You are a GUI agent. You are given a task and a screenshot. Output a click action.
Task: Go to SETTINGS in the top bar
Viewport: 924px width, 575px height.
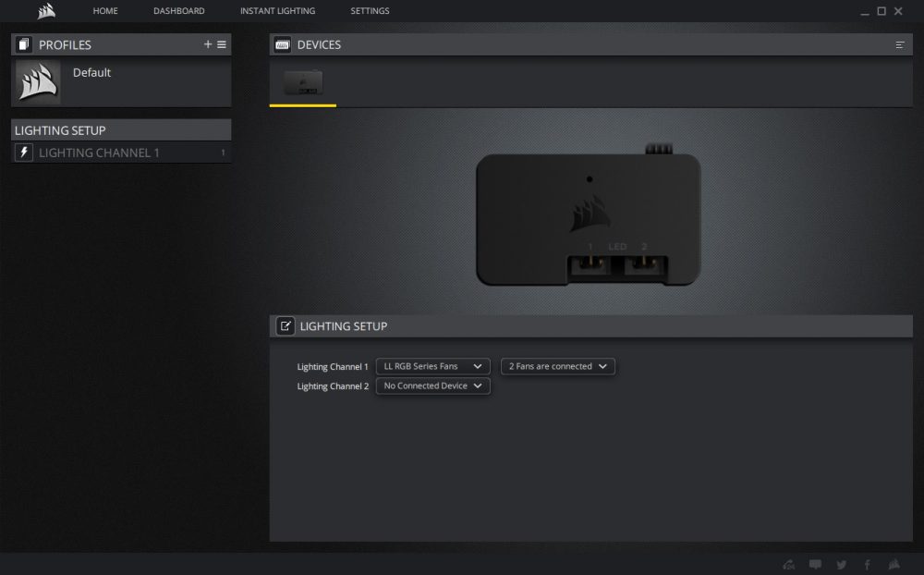370,10
